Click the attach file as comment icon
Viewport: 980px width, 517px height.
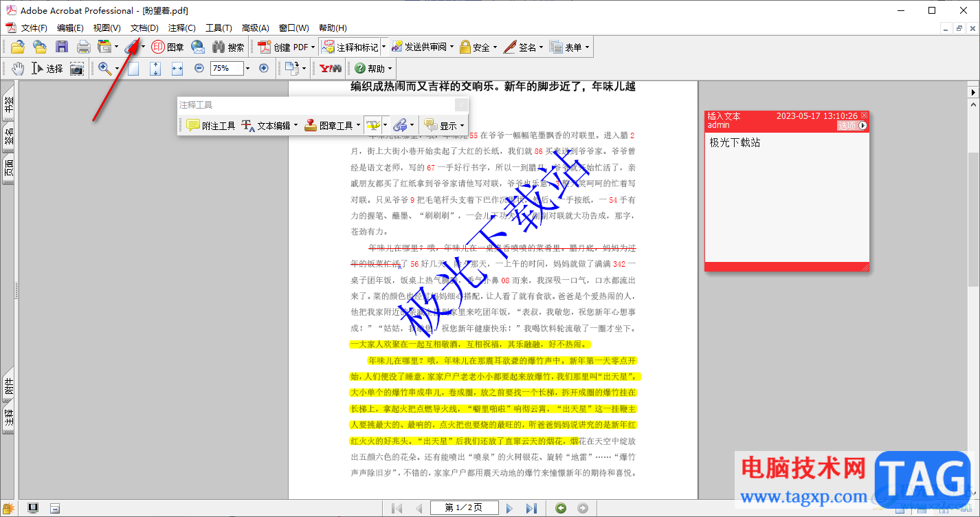coord(400,126)
